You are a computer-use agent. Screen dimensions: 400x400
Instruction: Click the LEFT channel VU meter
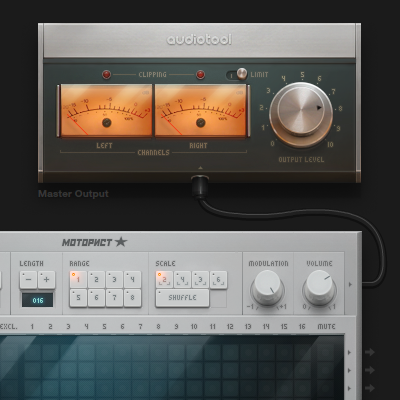(x=106, y=110)
